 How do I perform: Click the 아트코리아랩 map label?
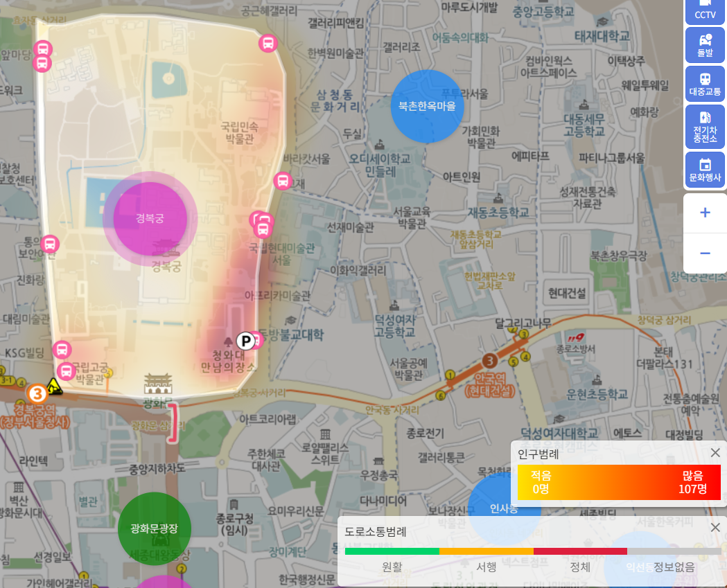coord(268,419)
